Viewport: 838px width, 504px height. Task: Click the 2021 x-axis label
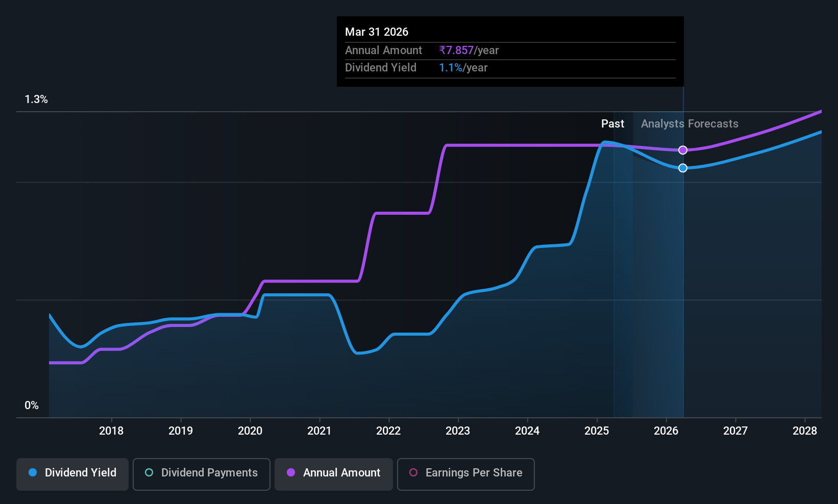tap(319, 431)
